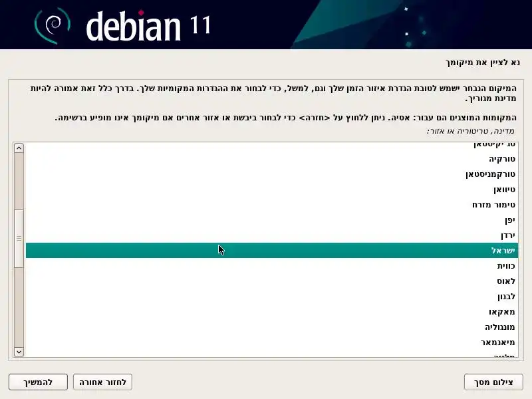Select ירדן from the country list
This screenshot has width=532, height=399.
point(272,235)
